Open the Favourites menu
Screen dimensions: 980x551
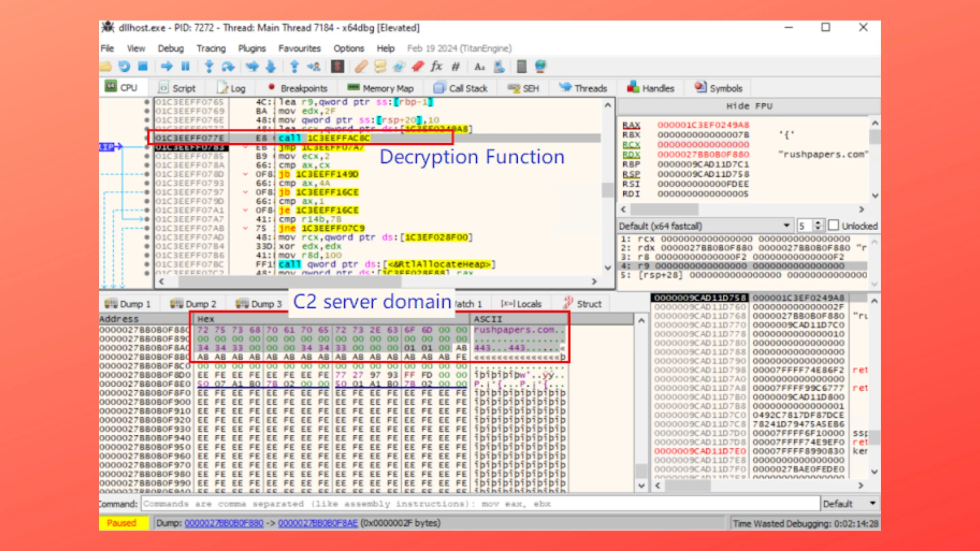click(x=299, y=48)
